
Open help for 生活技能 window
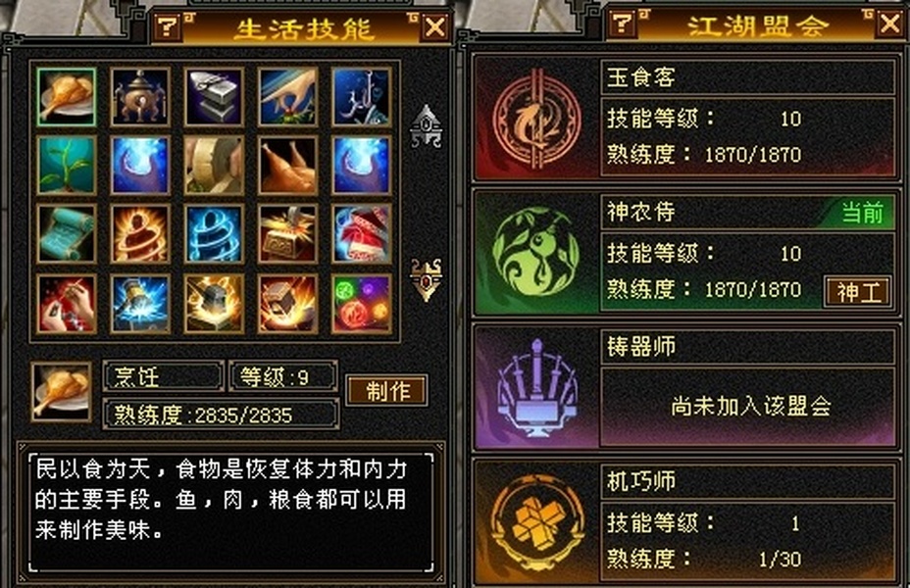tap(167, 26)
